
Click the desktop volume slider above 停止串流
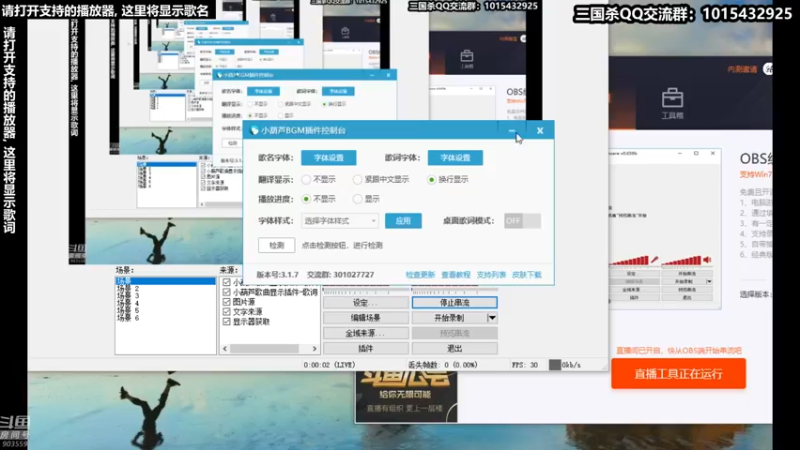(455, 291)
